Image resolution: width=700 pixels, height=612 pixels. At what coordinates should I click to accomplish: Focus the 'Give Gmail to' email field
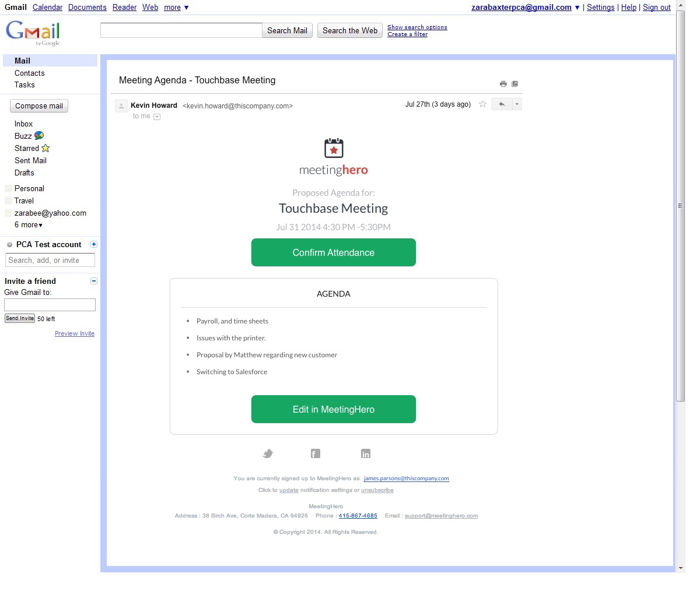click(x=50, y=305)
